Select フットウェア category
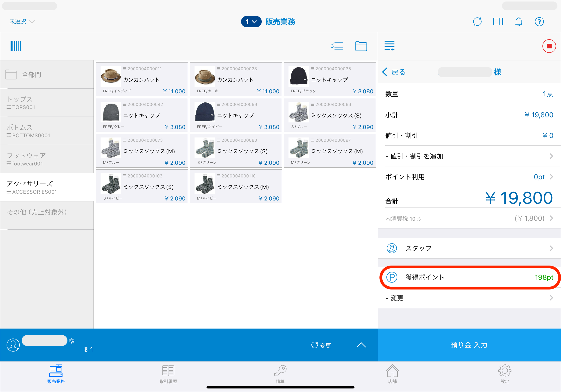 pos(47,159)
